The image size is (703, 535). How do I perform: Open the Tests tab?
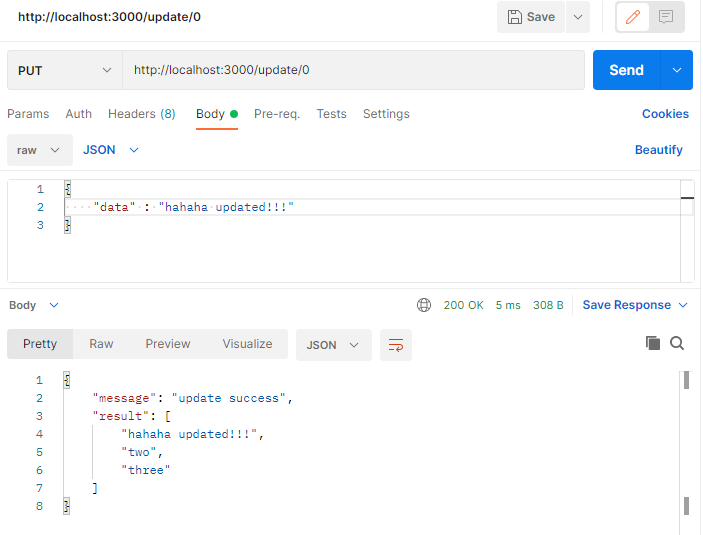point(331,114)
